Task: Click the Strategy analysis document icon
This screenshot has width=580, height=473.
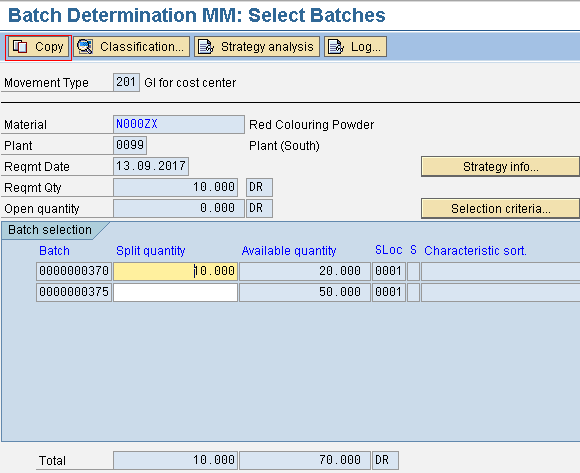Action: 206,47
